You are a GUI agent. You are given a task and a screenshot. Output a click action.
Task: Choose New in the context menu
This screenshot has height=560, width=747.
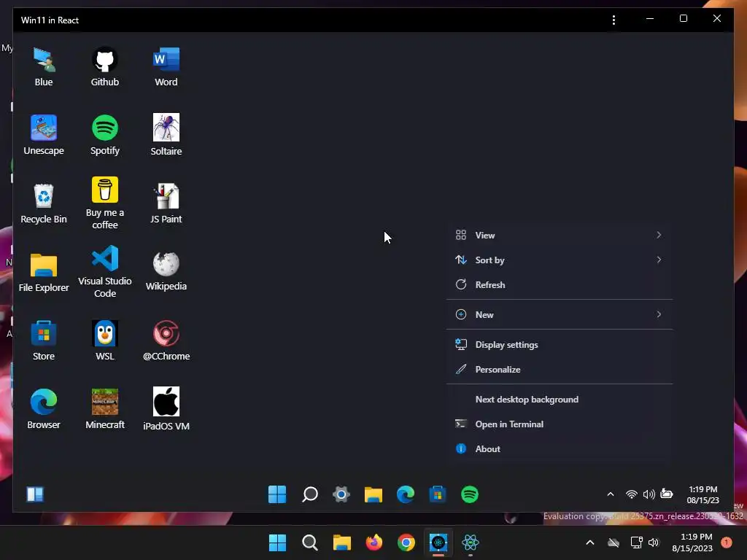[x=560, y=314]
